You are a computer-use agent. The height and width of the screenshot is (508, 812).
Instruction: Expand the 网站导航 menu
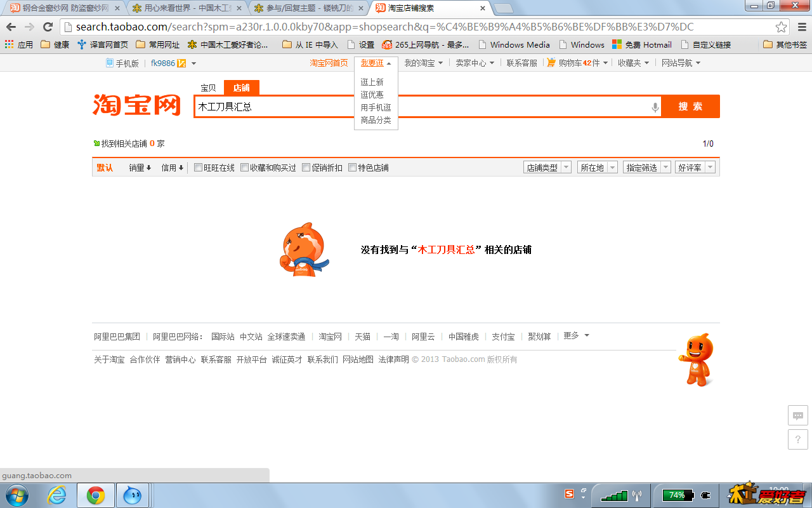tap(681, 63)
